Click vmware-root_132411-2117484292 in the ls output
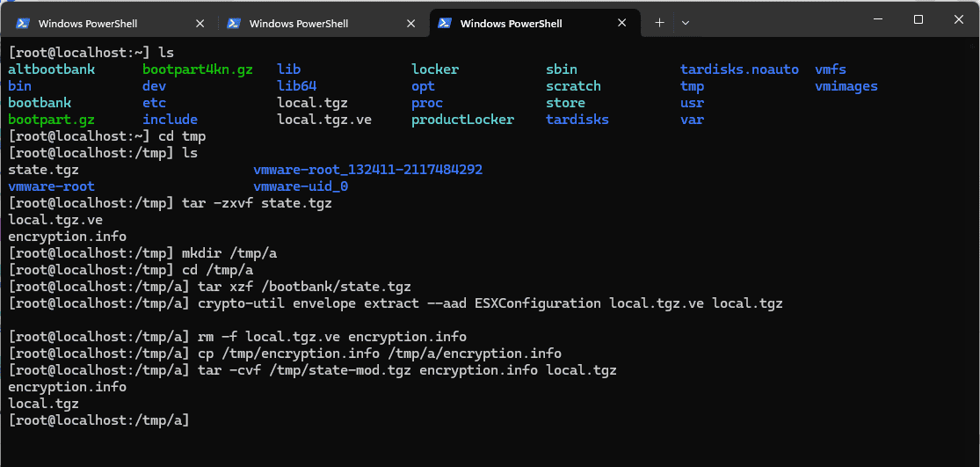The height and width of the screenshot is (467, 980). (x=367, y=170)
